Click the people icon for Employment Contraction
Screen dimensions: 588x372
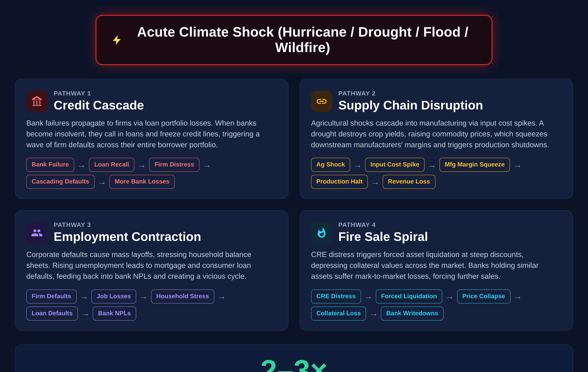pos(37,233)
